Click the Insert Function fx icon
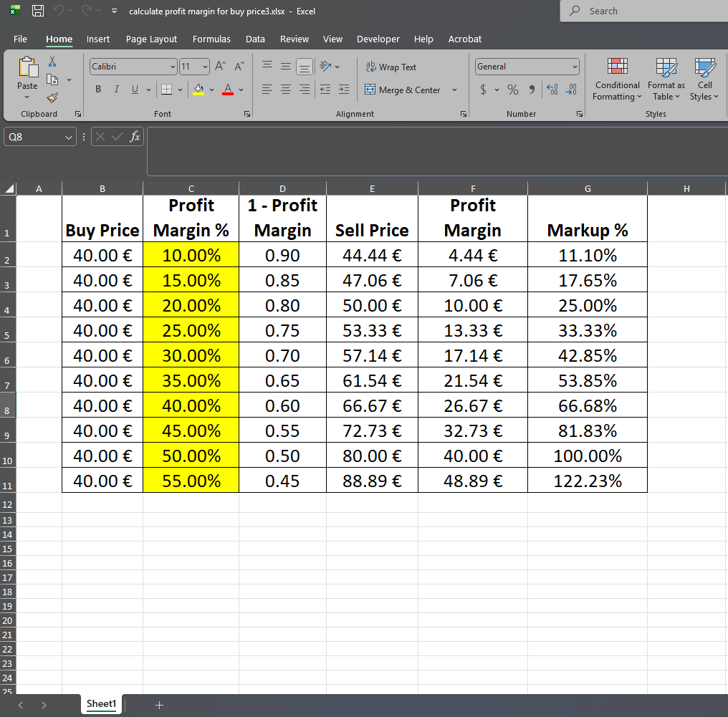Viewport: 728px width, 717px height. click(135, 136)
